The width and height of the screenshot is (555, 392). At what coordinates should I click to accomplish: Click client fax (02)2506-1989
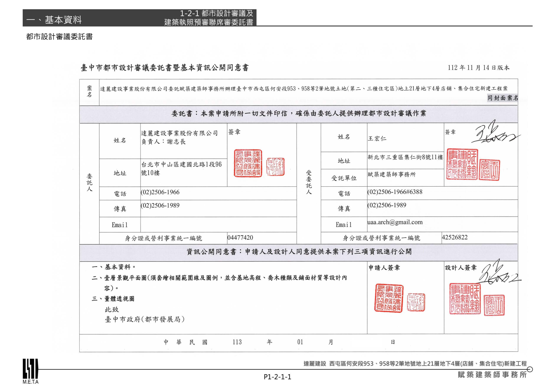[x=160, y=206]
